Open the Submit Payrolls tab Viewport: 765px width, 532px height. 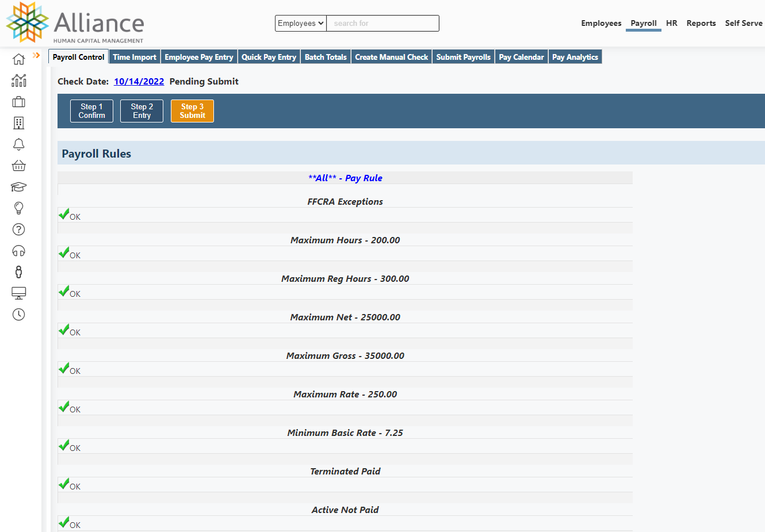pyautogui.click(x=464, y=57)
